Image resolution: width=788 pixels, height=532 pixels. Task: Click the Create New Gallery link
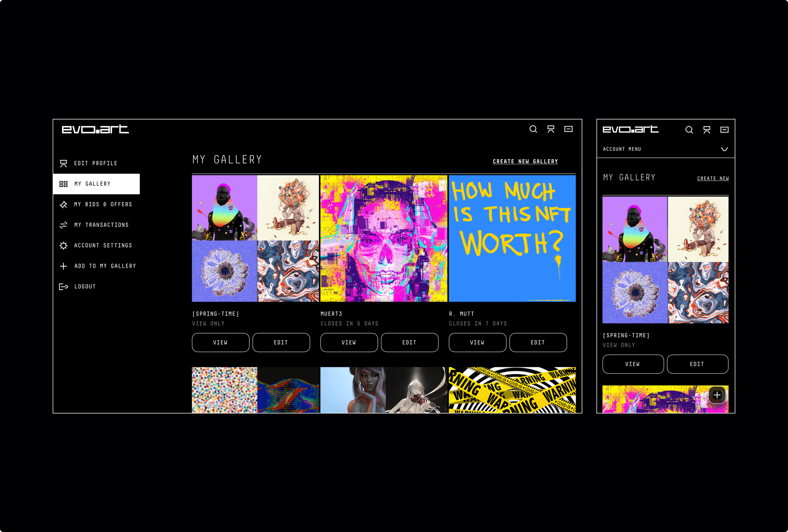click(525, 162)
